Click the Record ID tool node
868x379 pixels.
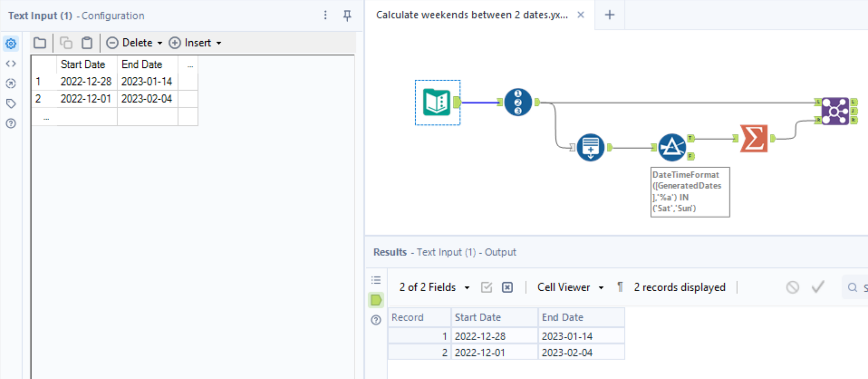coord(518,103)
